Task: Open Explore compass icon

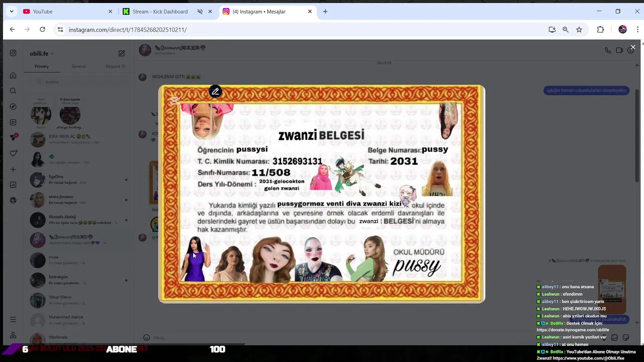Action: 13,107
